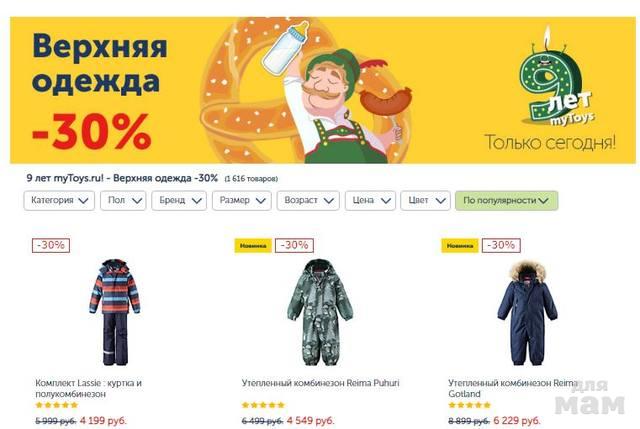Click the star rating under Reima Puhuri
This screenshot has width=640, height=429.
click(x=263, y=405)
